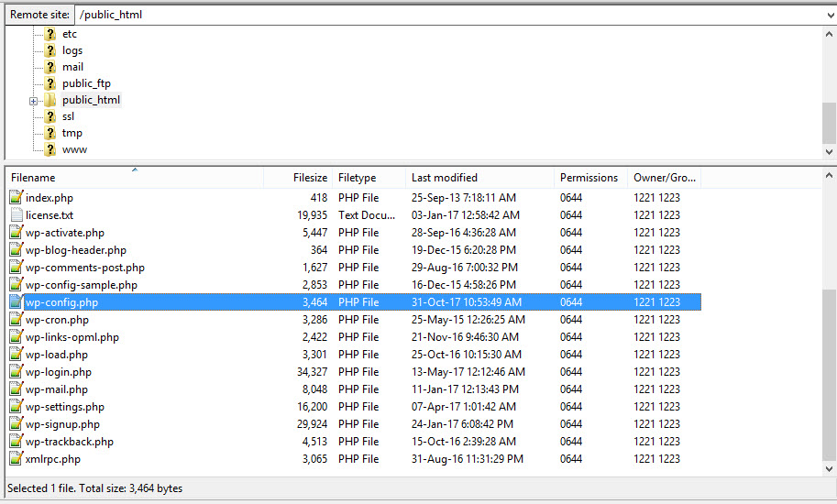Select the logs folder in tree

[72, 50]
